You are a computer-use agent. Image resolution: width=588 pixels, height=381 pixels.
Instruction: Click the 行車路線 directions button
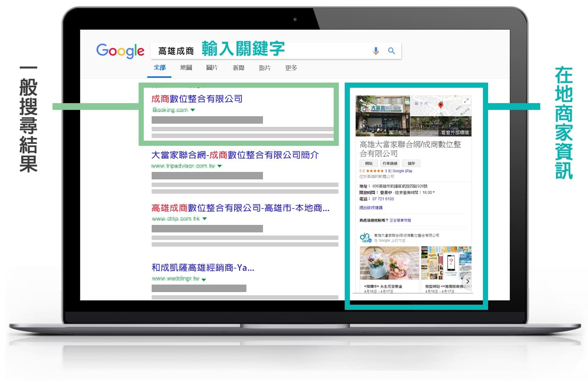(390, 163)
